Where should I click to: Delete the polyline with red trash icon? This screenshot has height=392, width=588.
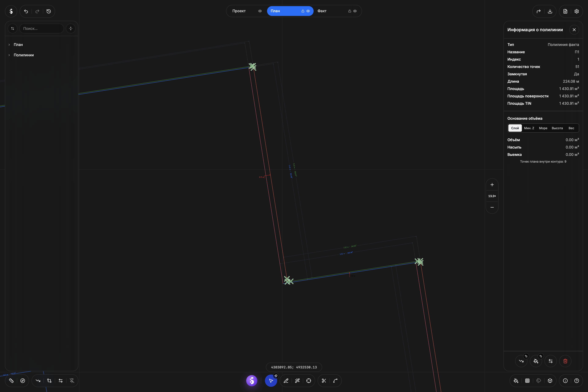click(565, 361)
